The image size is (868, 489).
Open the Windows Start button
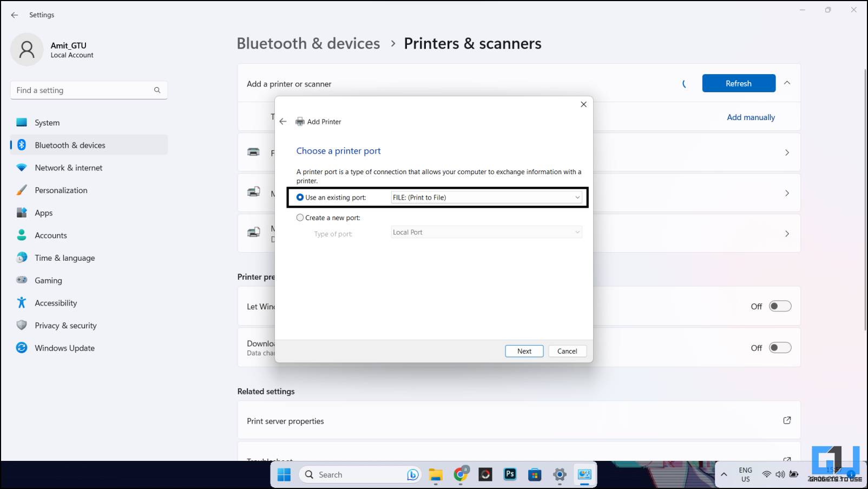coord(284,474)
